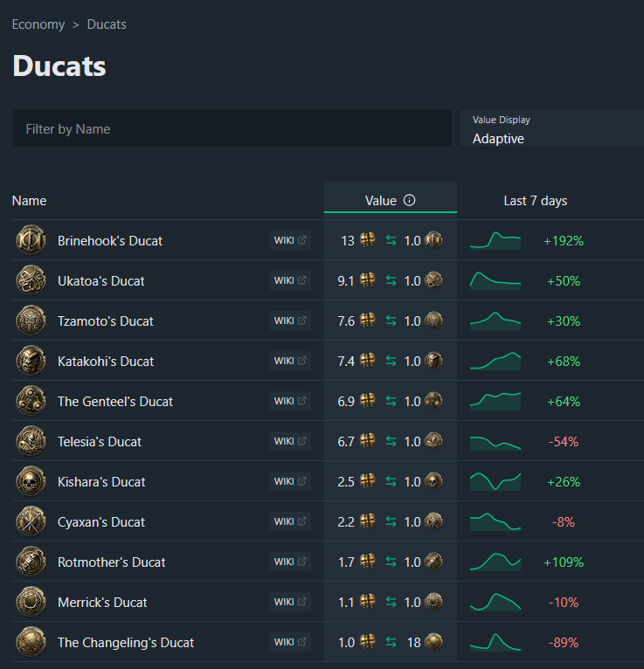Image resolution: width=644 pixels, height=669 pixels.
Task: Open the WIKI link for Tzamoto's Ducat
Action: [290, 321]
